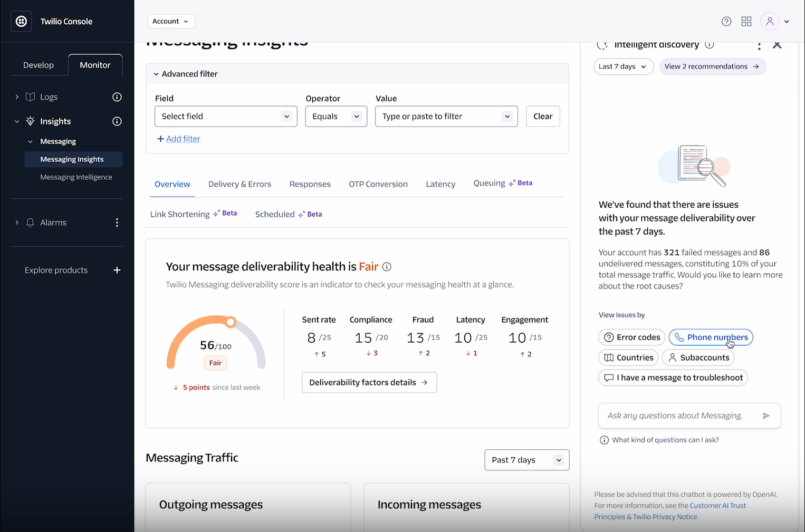805x532 pixels.
Task: Click the Alarms bell icon
Action: coord(31,223)
